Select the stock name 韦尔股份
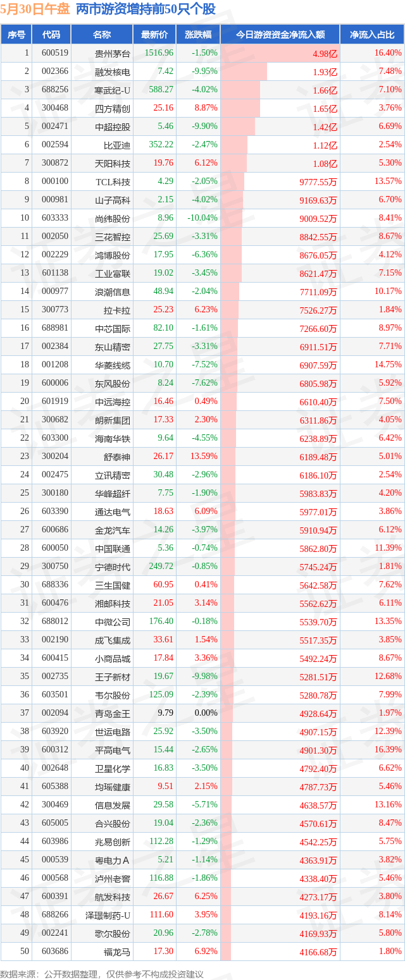 (113, 695)
